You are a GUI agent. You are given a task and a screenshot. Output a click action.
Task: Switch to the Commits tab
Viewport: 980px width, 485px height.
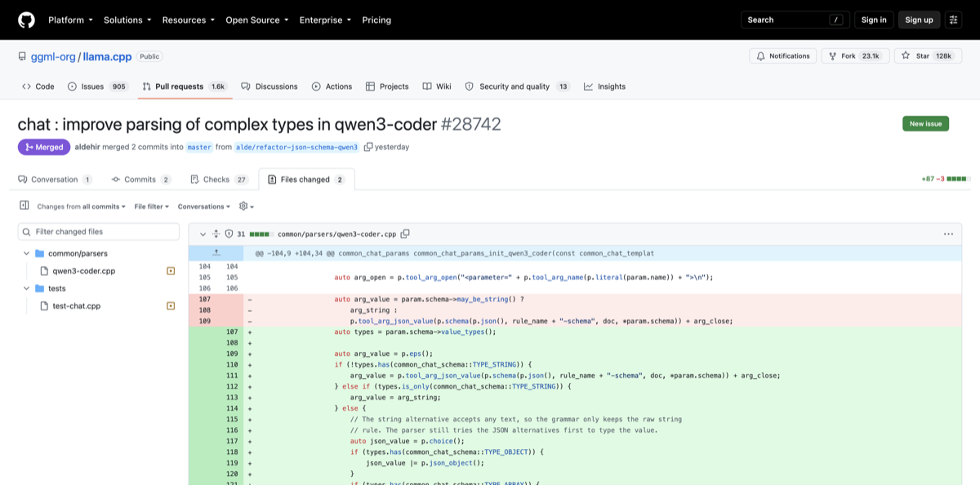[x=141, y=180]
